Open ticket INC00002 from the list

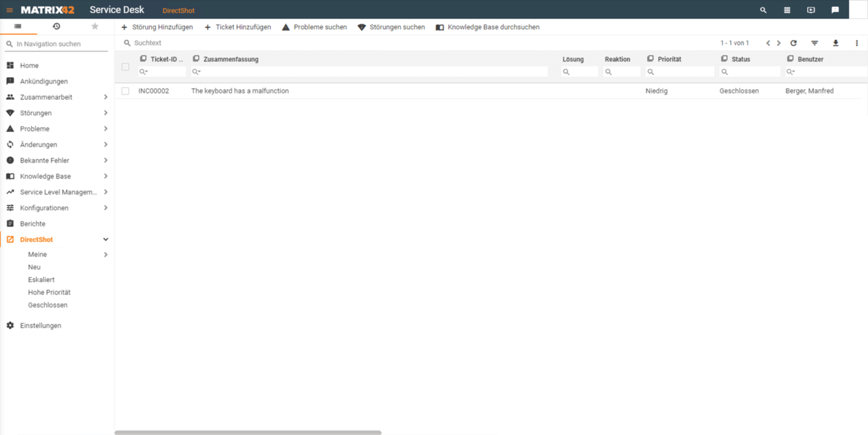click(153, 90)
